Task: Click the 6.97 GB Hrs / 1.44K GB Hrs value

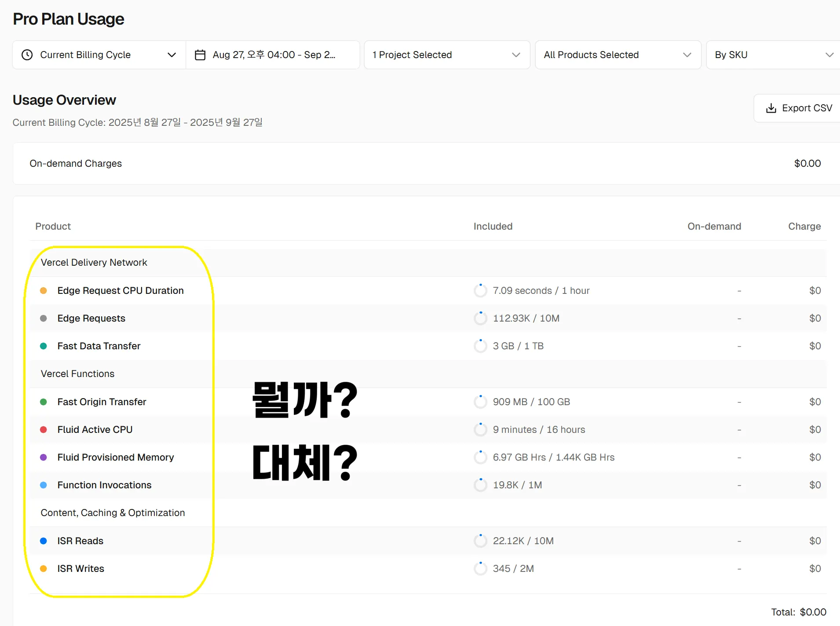Action: tap(554, 458)
